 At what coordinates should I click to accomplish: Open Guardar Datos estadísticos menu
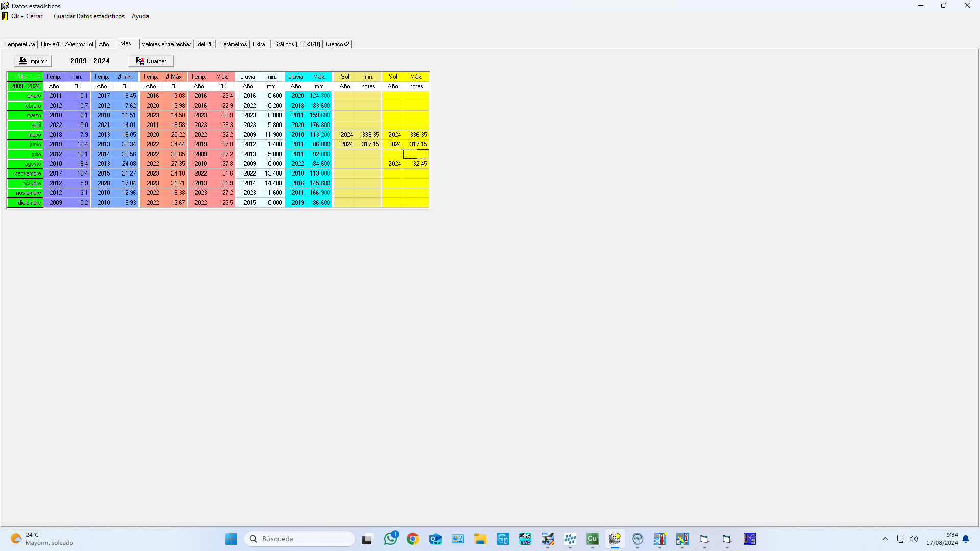[89, 16]
